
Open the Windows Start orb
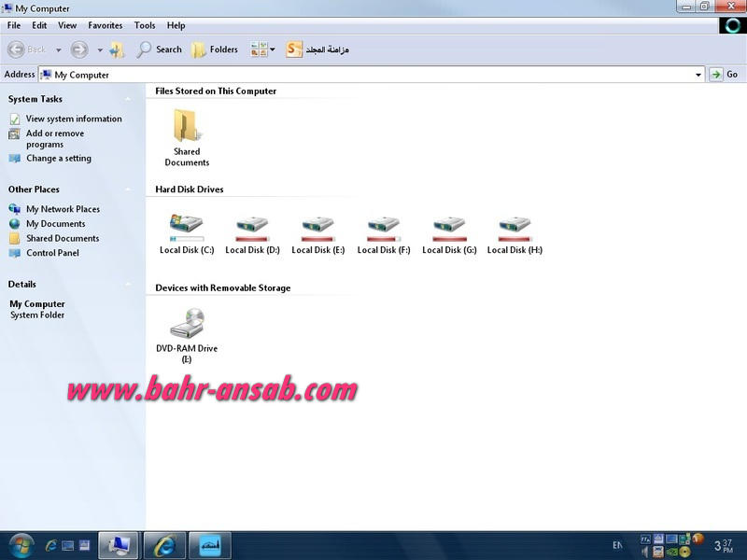pos(21,546)
